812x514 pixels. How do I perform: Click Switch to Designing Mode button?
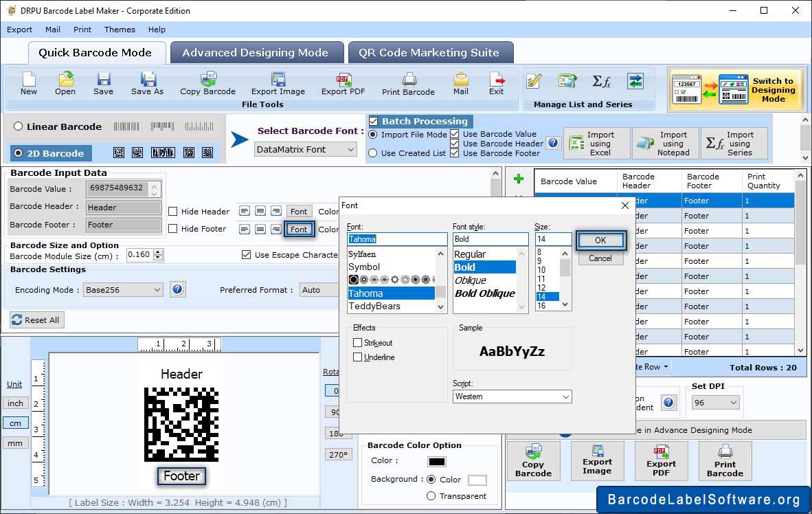pyautogui.click(x=735, y=89)
